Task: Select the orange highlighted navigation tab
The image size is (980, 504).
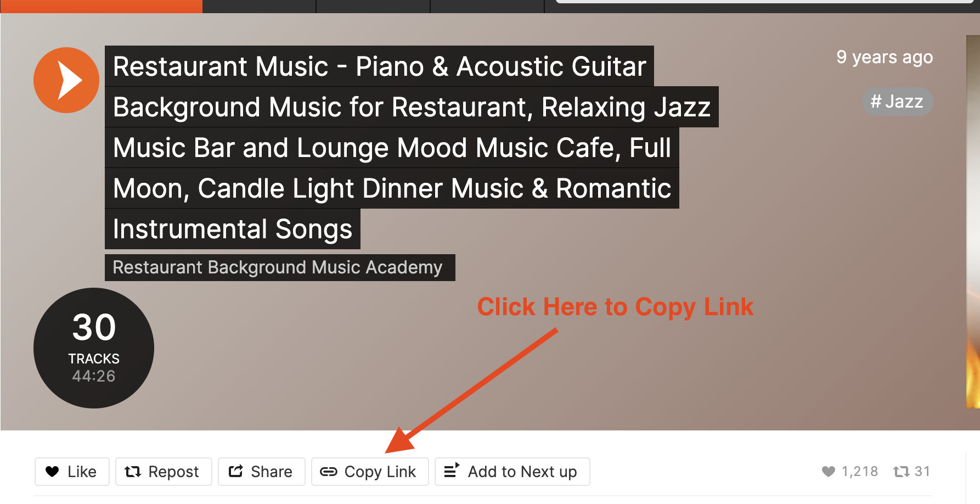Action: (x=101, y=6)
